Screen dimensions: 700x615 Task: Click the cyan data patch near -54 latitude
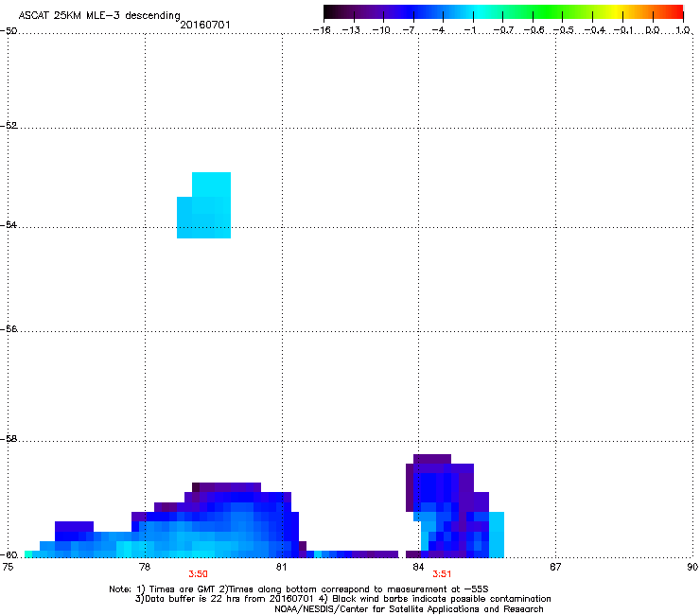pyautogui.click(x=204, y=205)
